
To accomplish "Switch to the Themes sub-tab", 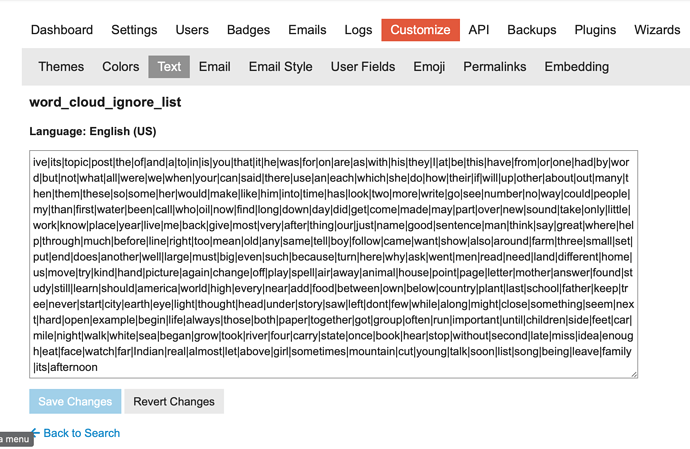I will coord(61,66).
